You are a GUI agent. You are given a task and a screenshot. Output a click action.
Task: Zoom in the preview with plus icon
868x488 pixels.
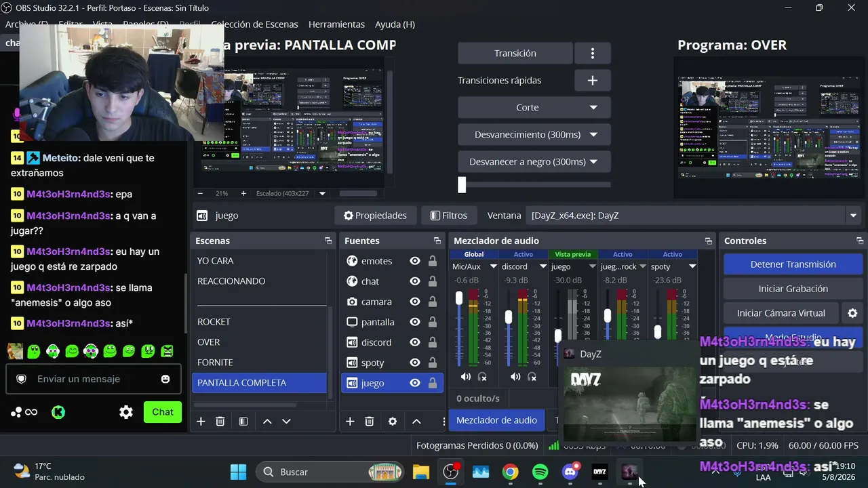click(x=243, y=193)
